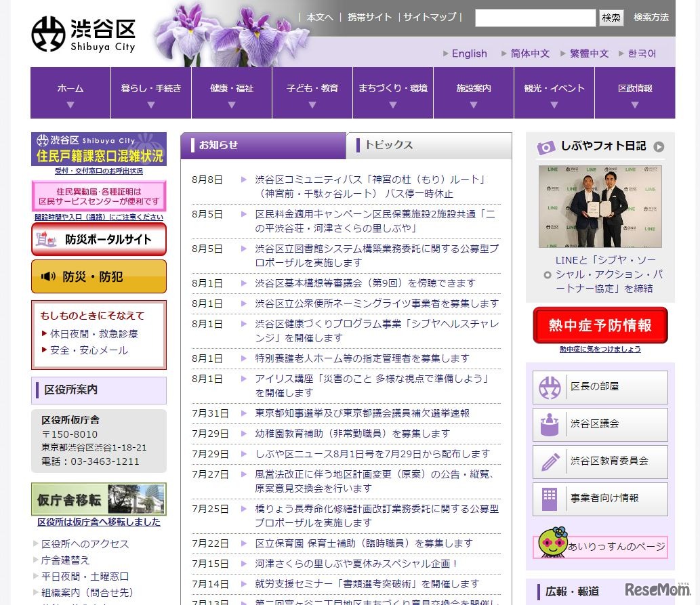Viewport: 700px width, 605px height.
Task: Switch the site language to English
Action: (x=469, y=54)
